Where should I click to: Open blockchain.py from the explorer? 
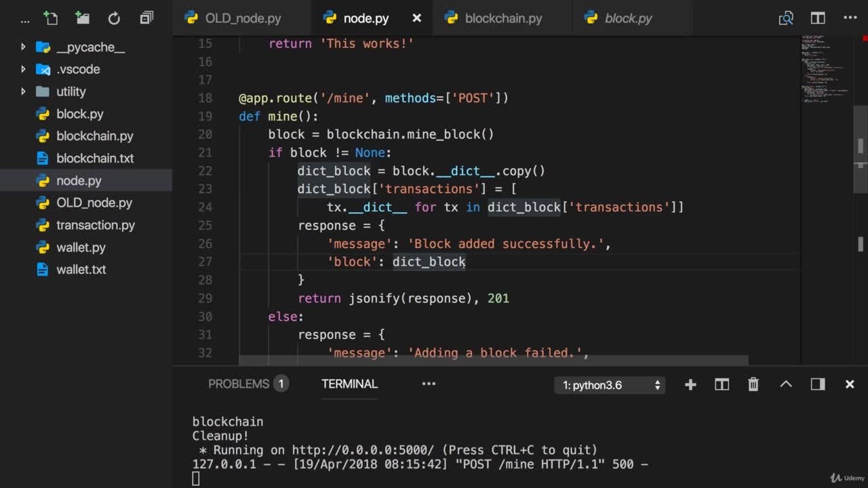[x=95, y=136]
